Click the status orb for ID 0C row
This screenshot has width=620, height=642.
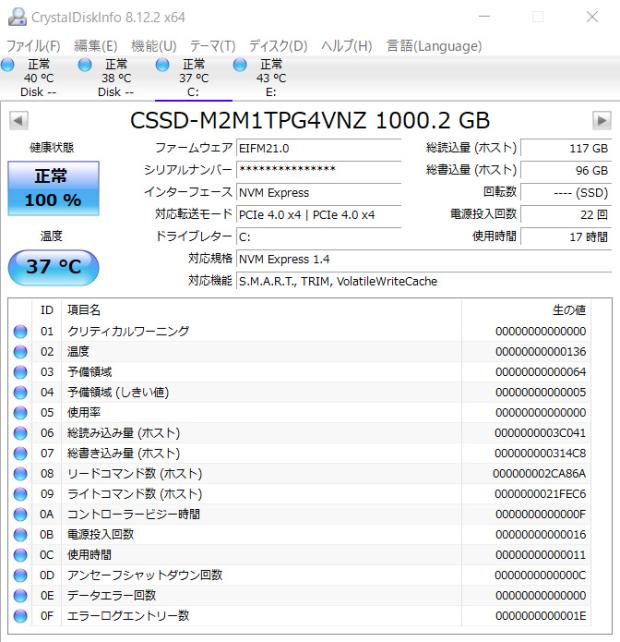[20, 555]
